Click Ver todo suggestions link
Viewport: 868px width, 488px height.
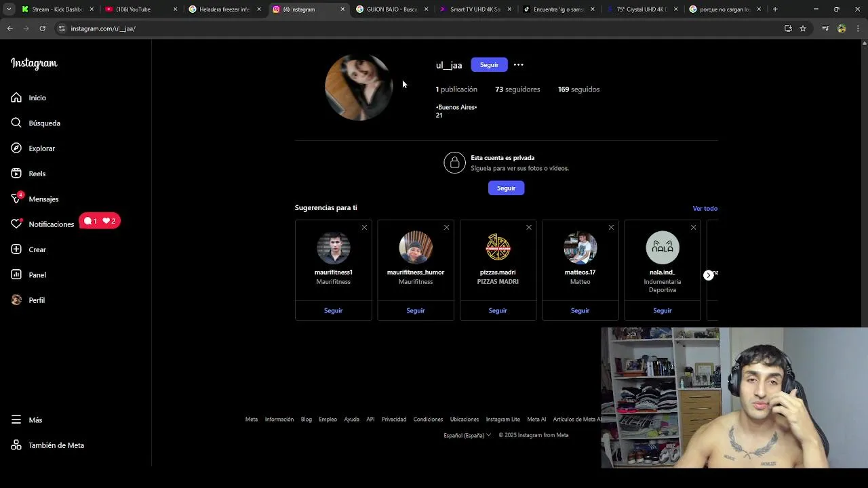coord(705,208)
